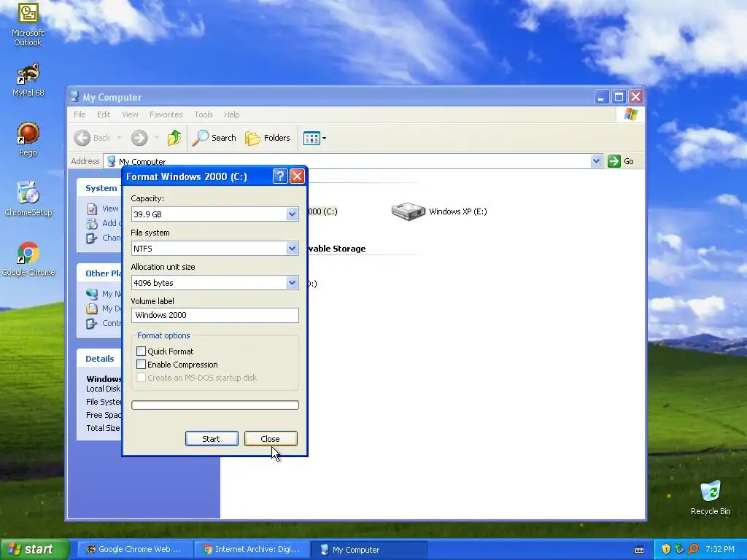Select the Recycle Bin icon
This screenshot has width=747, height=560.
click(711, 498)
